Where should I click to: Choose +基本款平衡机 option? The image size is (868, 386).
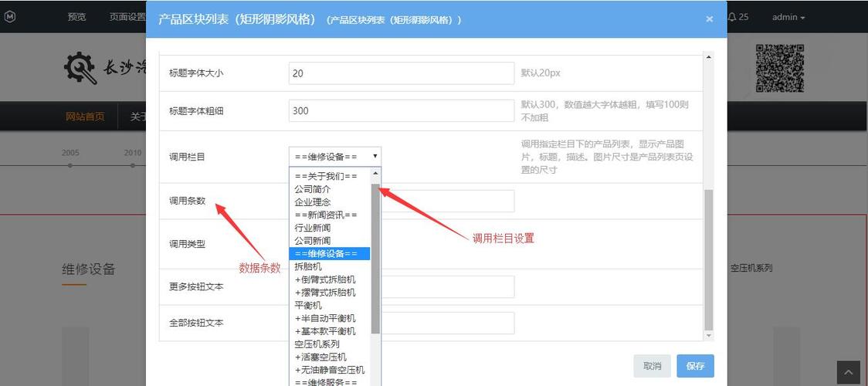point(330,330)
